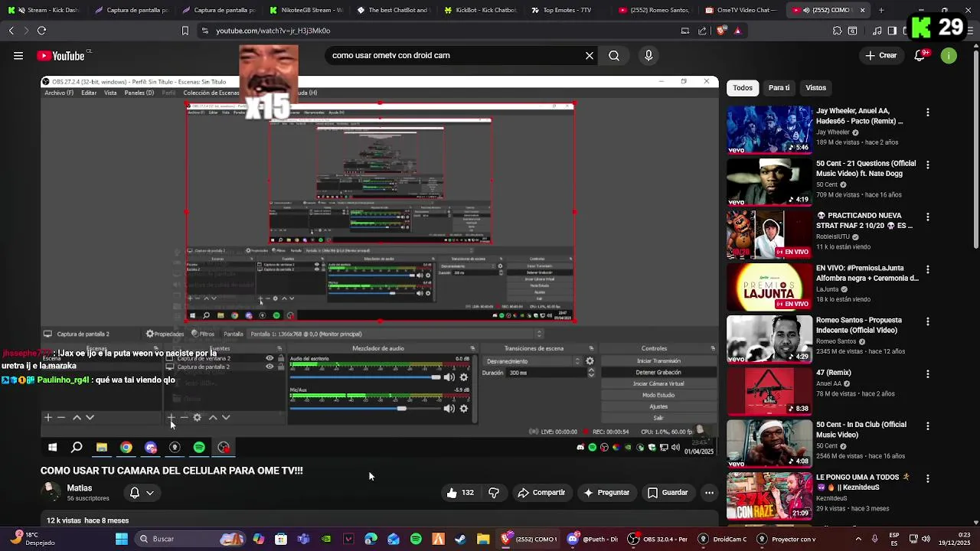Open the Brave Shields lion icon

[721, 31]
